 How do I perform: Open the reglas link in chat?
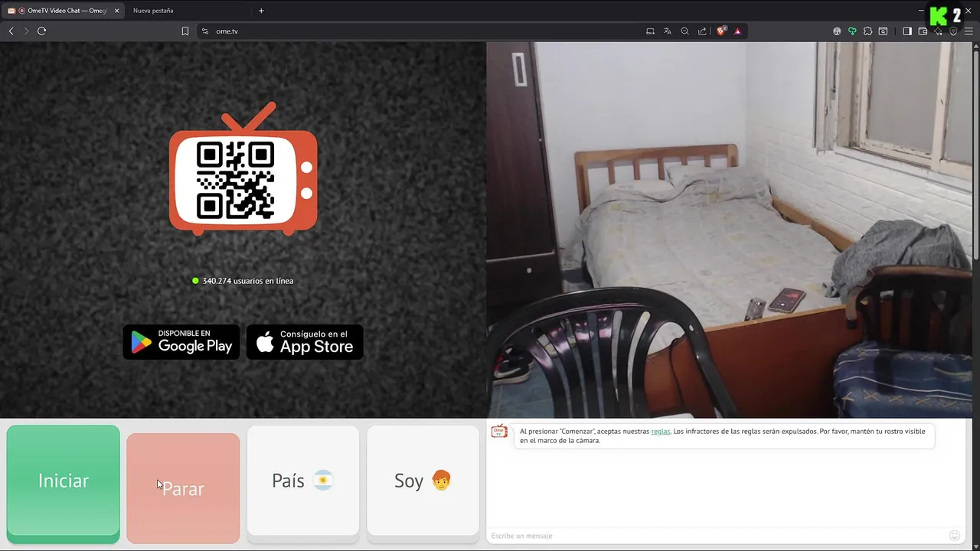[x=661, y=432]
